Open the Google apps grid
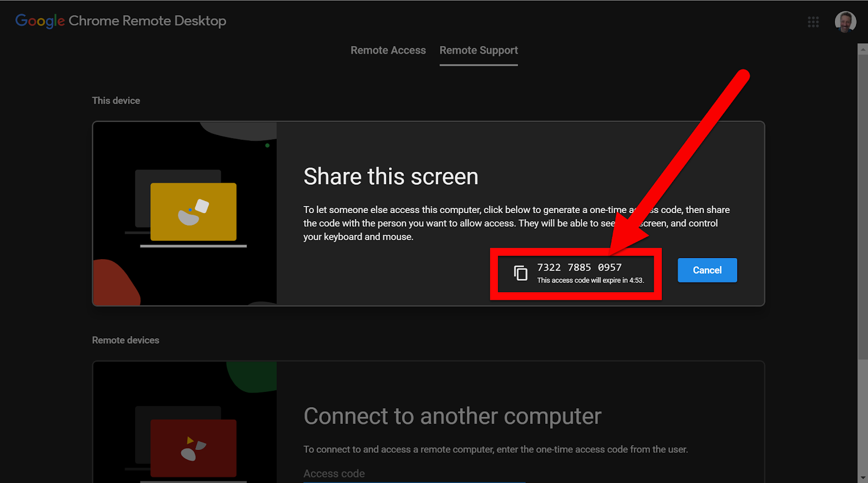This screenshot has height=483, width=868. click(x=813, y=22)
